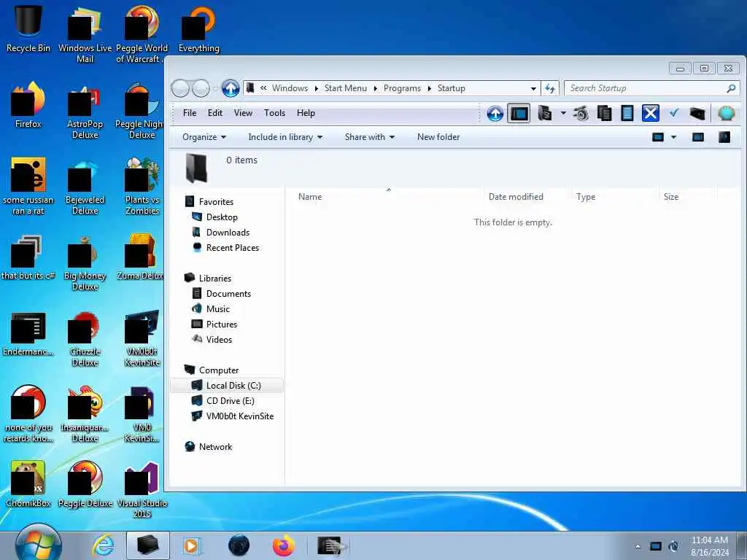
Task: Select Music library
Action: coord(217,309)
